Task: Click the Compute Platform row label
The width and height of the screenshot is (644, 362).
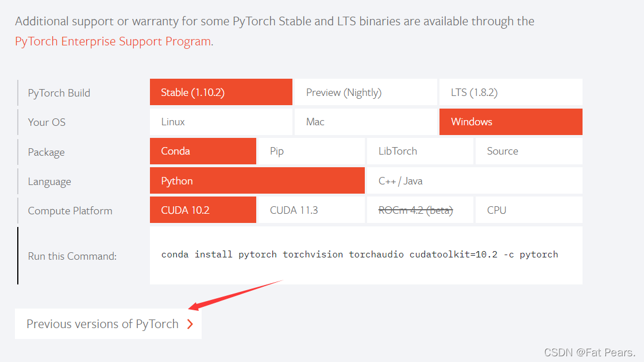Action: pyautogui.click(x=70, y=211)
